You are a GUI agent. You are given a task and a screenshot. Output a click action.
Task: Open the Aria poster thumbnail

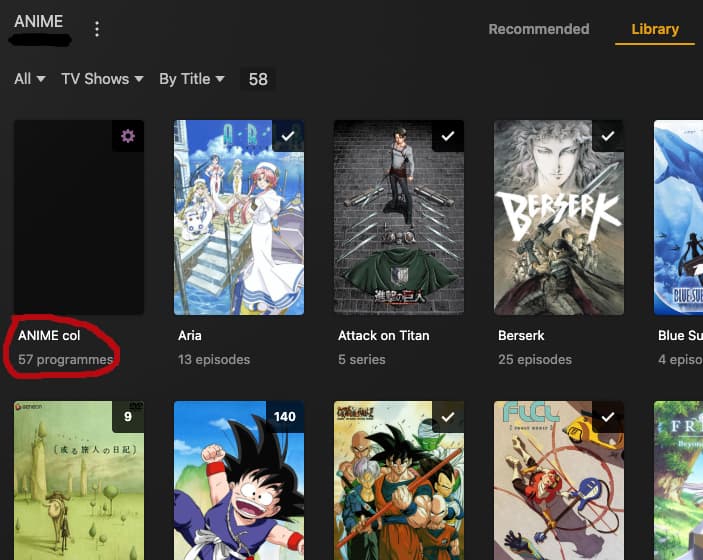click(239, 217)
